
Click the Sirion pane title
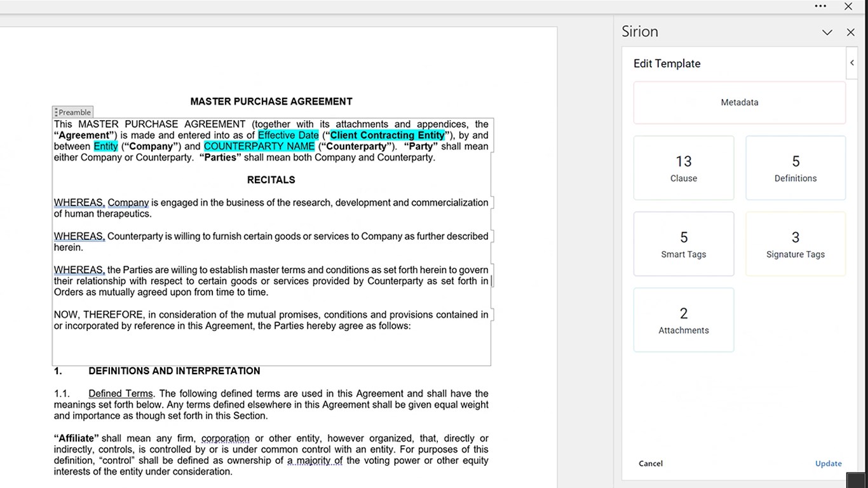coord(640,32)
